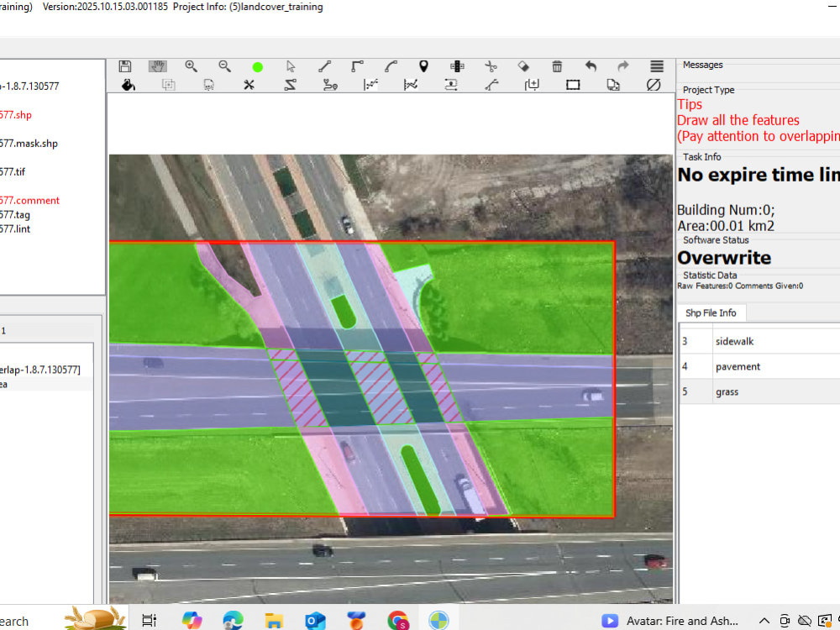Choose the right-angle polyline tool
This screenshot has height=630, width=840.
click(357, 66)
